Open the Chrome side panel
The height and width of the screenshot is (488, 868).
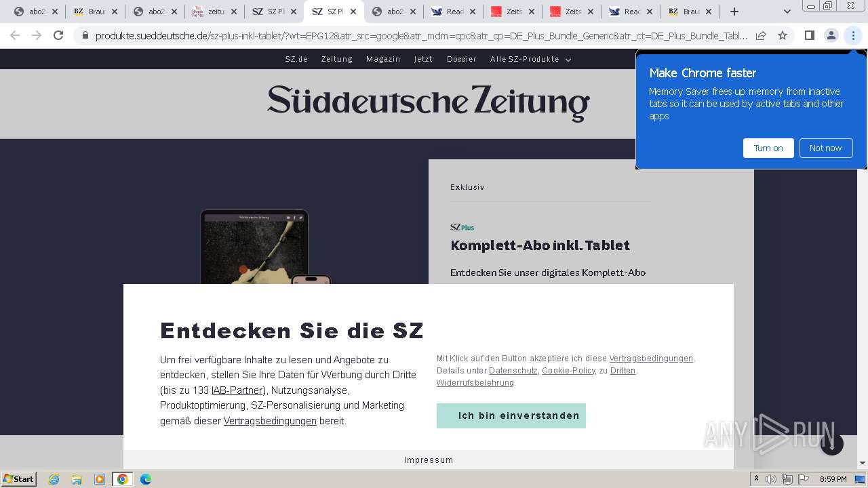[x=809, y=35]
